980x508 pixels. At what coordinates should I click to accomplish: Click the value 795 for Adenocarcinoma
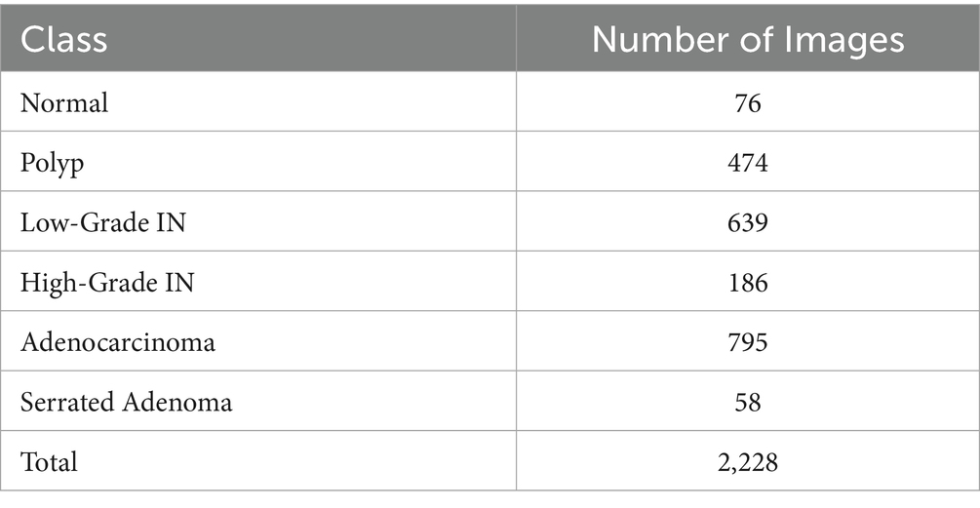click(x=748, y=342)
